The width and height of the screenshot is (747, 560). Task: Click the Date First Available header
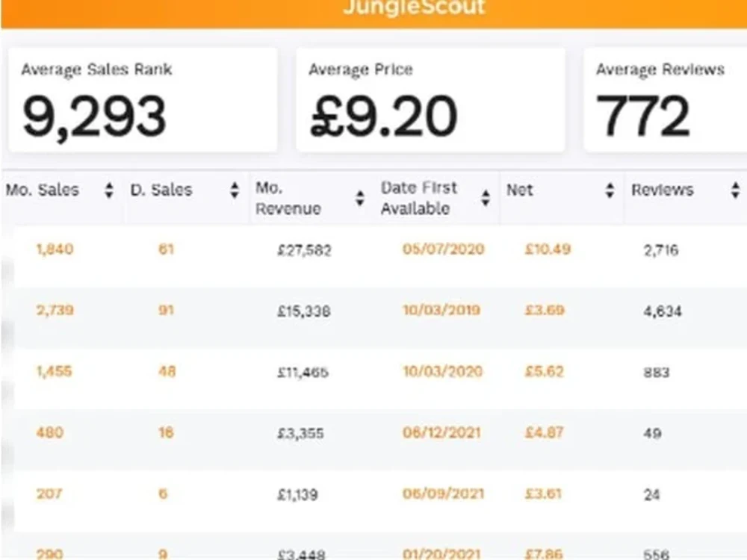coord(419,198)
